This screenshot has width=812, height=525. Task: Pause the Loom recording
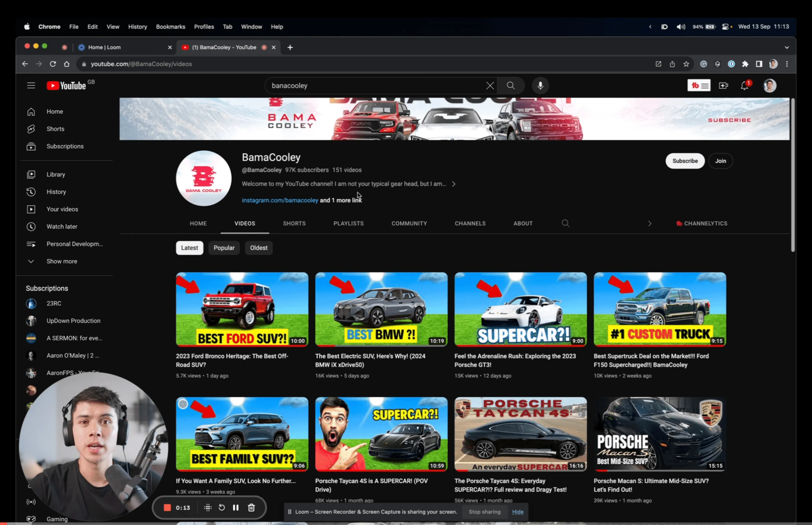tap(235, 507)
